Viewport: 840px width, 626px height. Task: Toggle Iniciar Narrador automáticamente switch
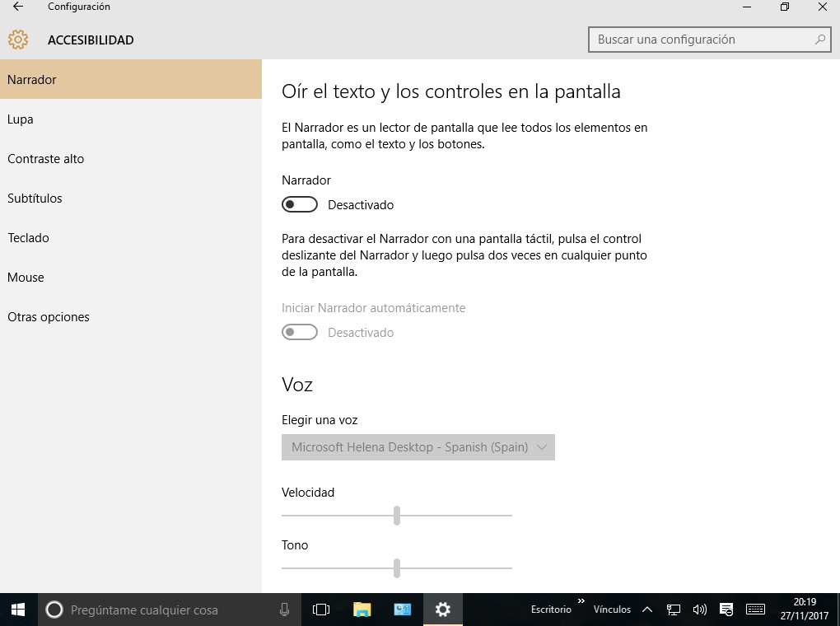[300, 333]
